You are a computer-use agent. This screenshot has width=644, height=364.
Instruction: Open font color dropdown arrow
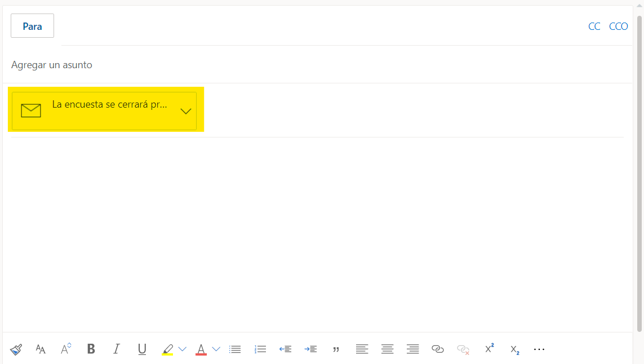(216, 349)
